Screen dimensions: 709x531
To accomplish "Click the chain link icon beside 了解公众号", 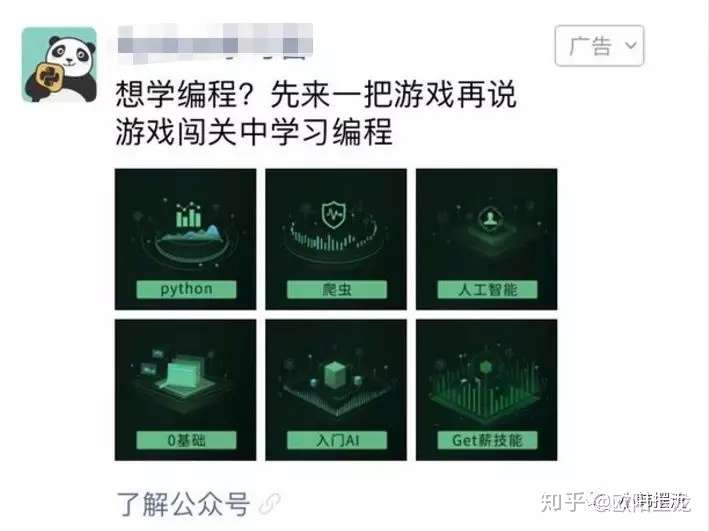I will coord(269,504).
